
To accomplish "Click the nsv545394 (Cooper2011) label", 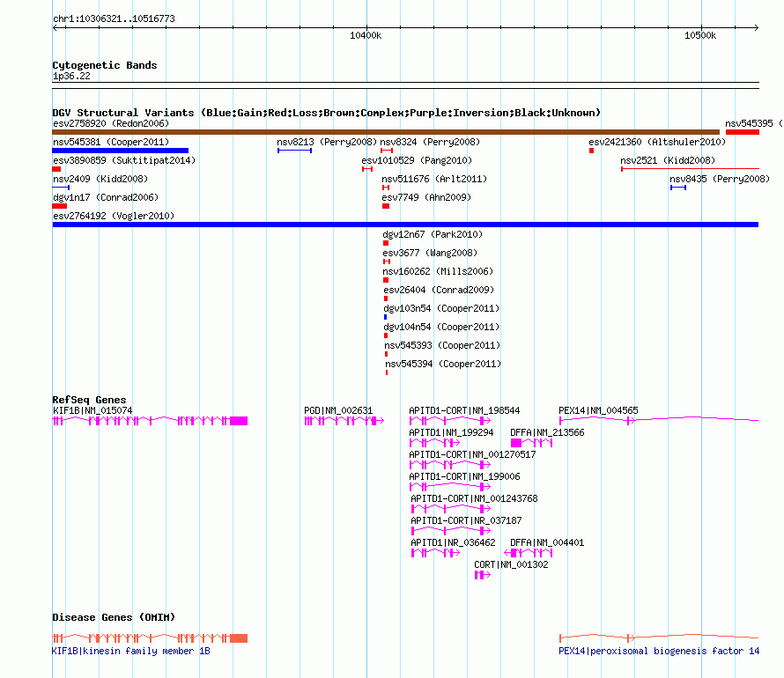I will pos(443,364).
